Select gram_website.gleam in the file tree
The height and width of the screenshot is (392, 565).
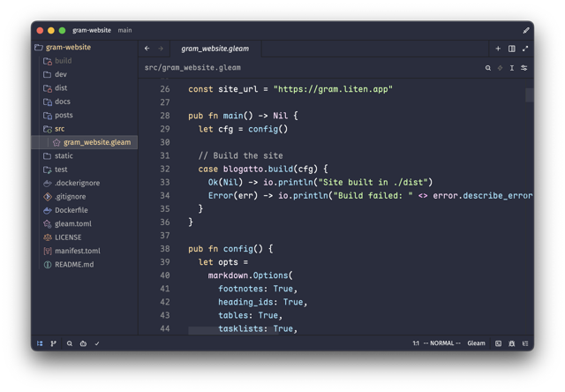pos(85,142)
